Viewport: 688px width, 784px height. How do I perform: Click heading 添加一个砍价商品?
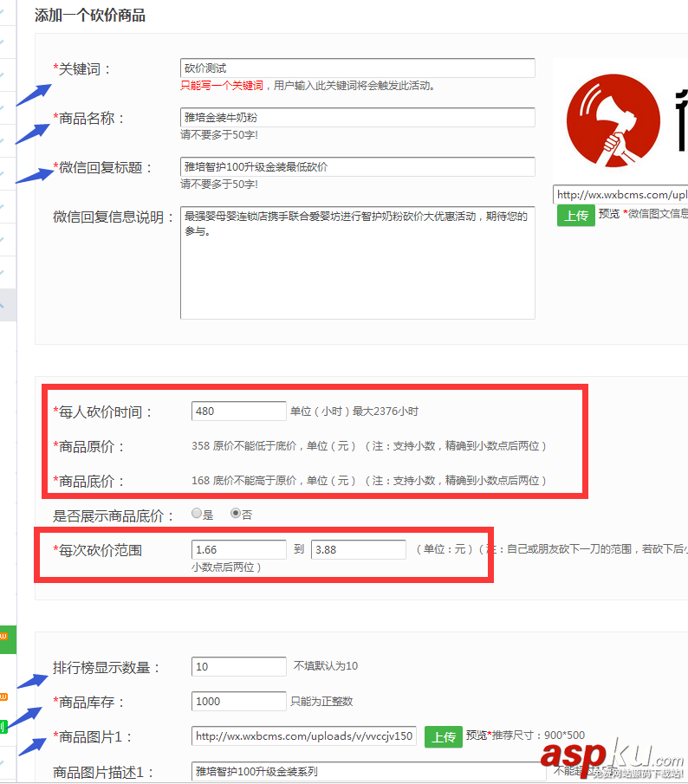[90, 15]
